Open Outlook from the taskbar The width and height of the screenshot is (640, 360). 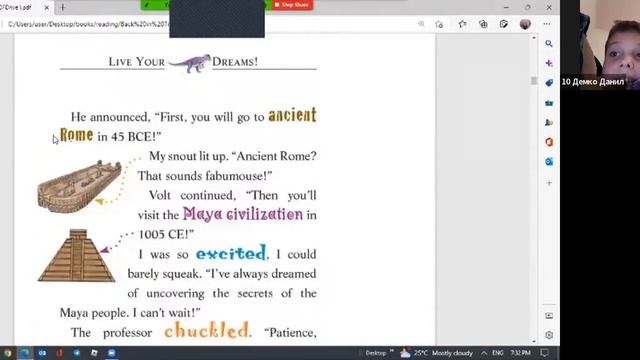point(42,353)
